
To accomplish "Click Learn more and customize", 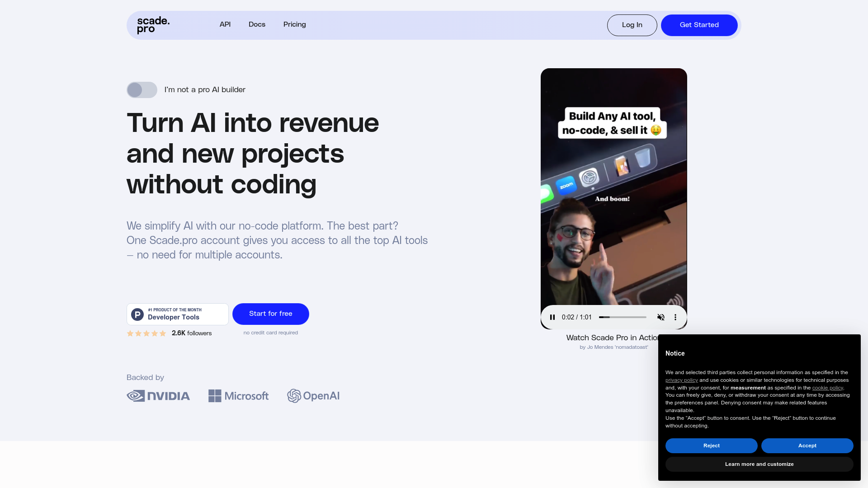I will 759,464.
